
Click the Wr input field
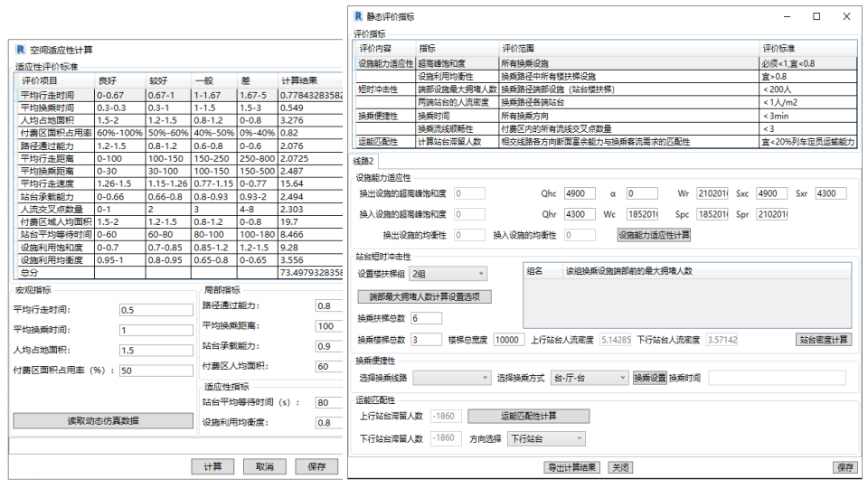click(712, 193)
